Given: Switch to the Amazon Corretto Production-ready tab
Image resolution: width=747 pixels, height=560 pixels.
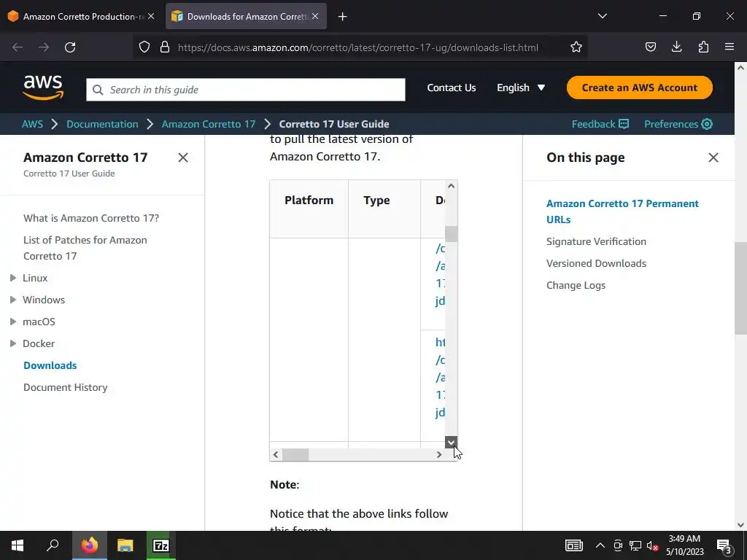Looking at the screenshot, I should coord(81,17).
